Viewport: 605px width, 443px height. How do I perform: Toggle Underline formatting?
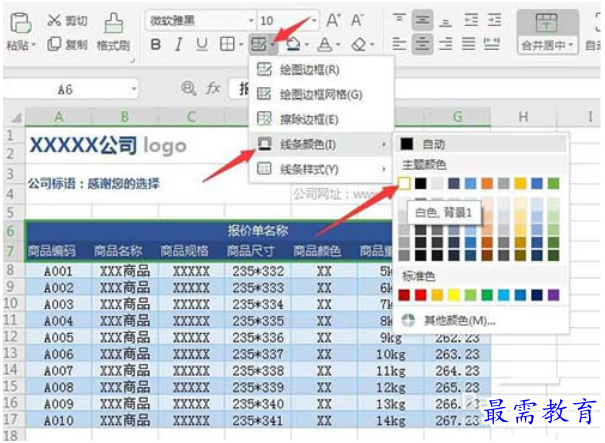pyautogui.click(x=202, y=45)
